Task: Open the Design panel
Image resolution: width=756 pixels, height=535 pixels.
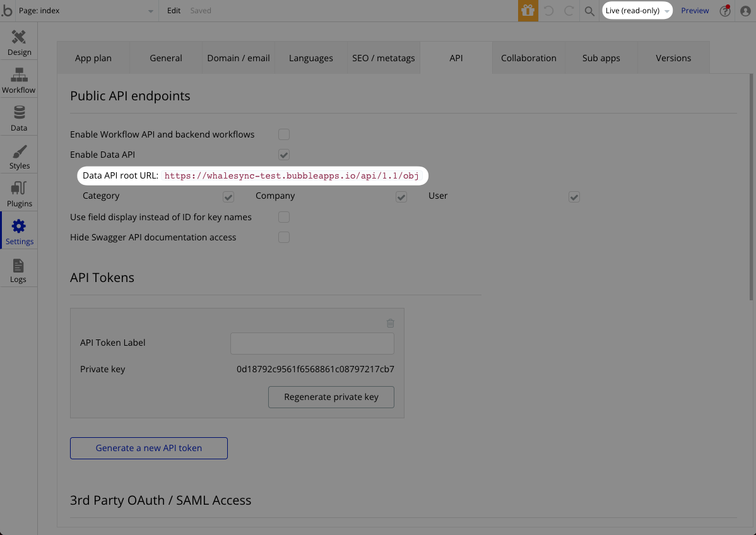Action: [x=19, y=40]
